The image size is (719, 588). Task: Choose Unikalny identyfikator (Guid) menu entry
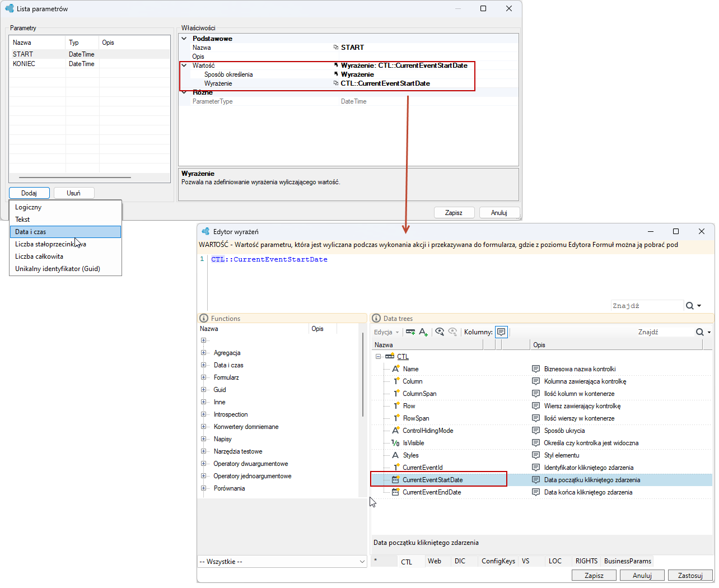[x=66, y=269]
